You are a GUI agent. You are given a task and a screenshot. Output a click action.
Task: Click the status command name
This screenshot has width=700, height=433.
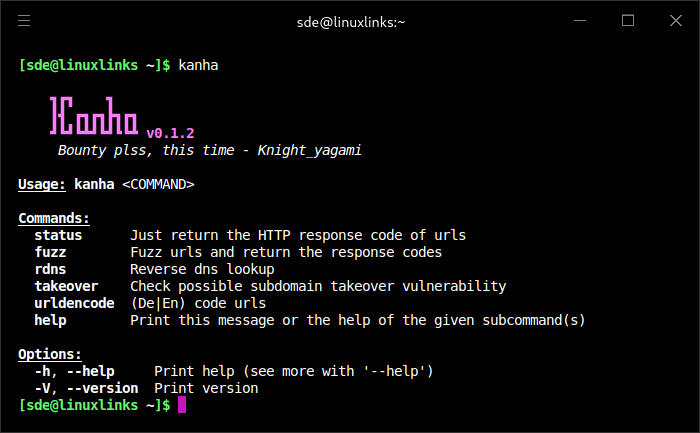pos(58,235)
